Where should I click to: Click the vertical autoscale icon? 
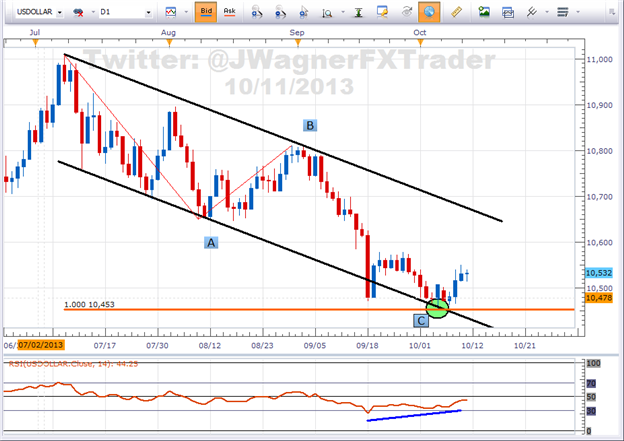[359, 13]
